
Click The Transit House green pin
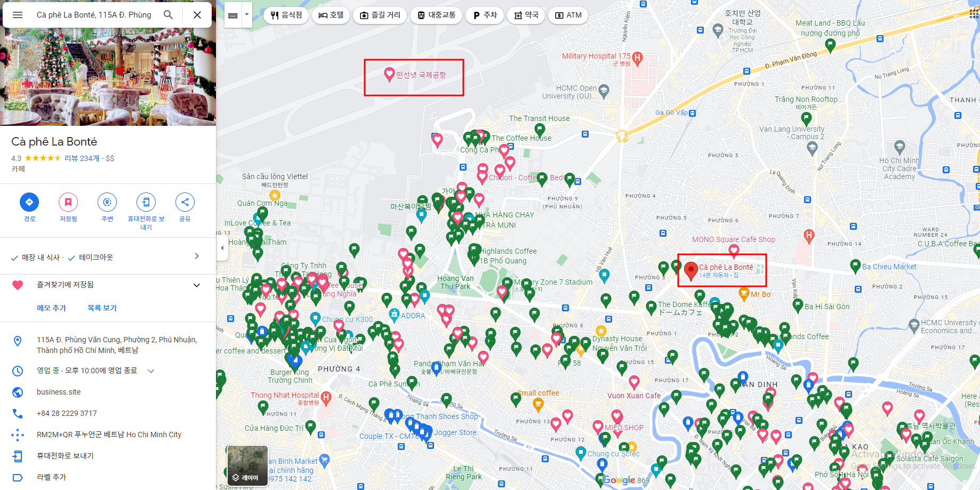[540, 130]
